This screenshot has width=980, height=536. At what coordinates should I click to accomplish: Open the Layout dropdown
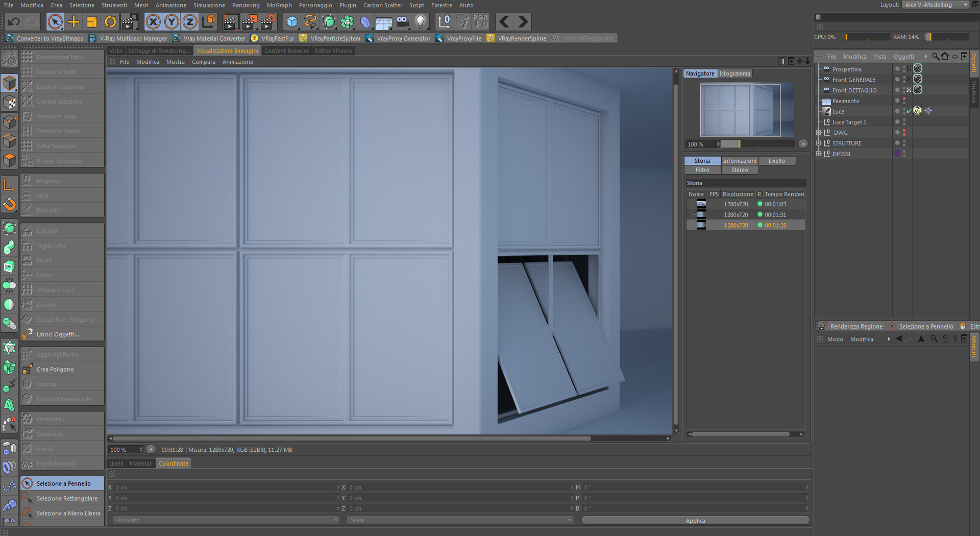click(936, 5)
